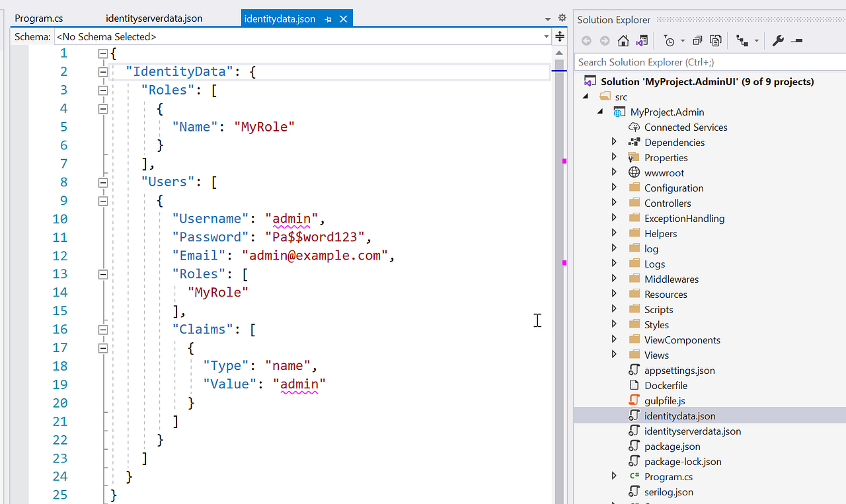The image size is (846, 504).
Task: Toggle Show All Files
Action: [x=716, y=40]
